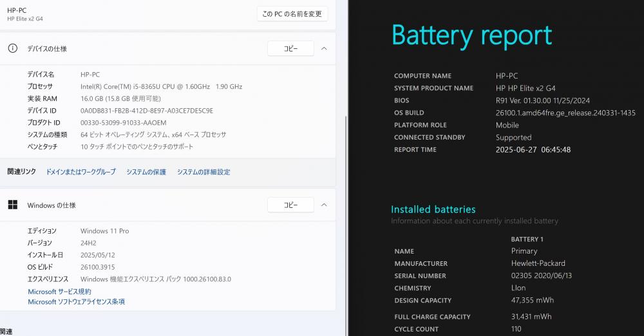Open システムの詳細設定 link
Image resolution: width=644 pixels, height=336 pixels.
[204, 172]
